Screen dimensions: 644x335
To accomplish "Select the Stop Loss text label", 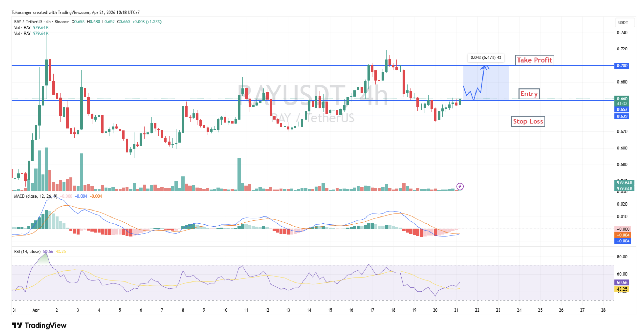I will [528, 122].
